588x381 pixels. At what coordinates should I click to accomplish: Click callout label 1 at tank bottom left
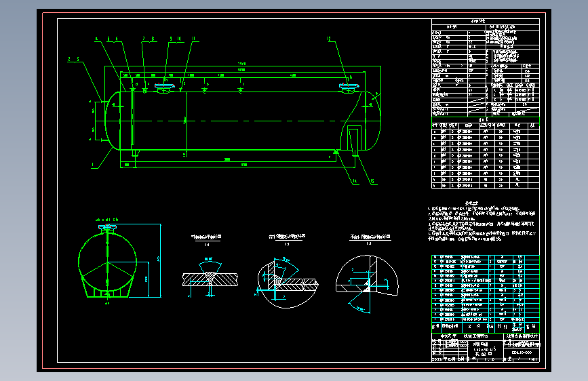(93, 165)
